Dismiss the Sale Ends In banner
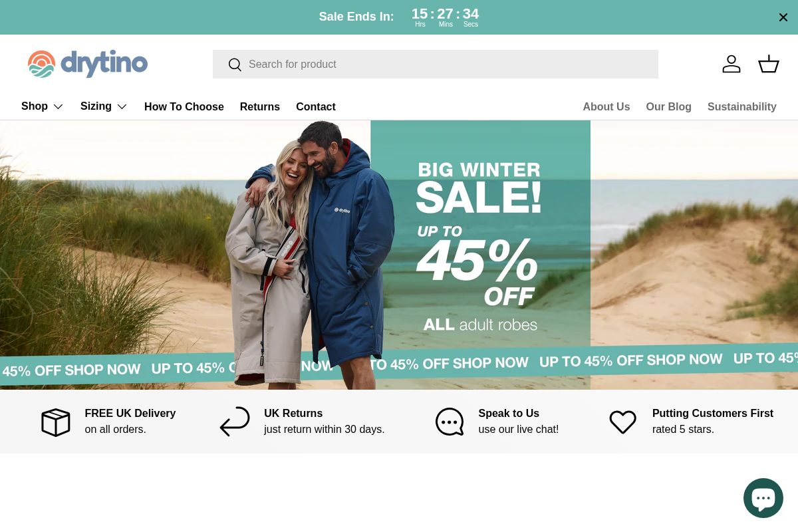The width and height of the screenshot is (798, 532). 783,17
